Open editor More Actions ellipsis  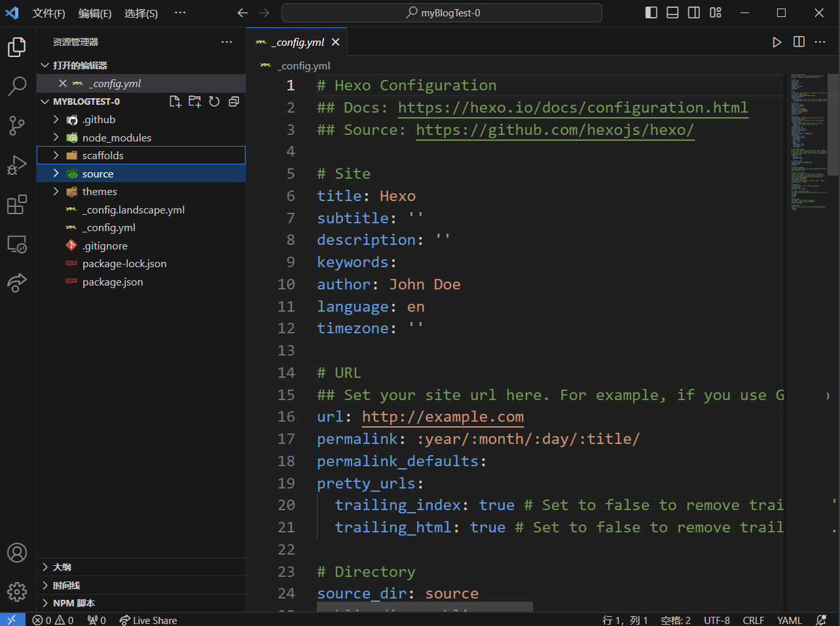(x=820, y=42)
